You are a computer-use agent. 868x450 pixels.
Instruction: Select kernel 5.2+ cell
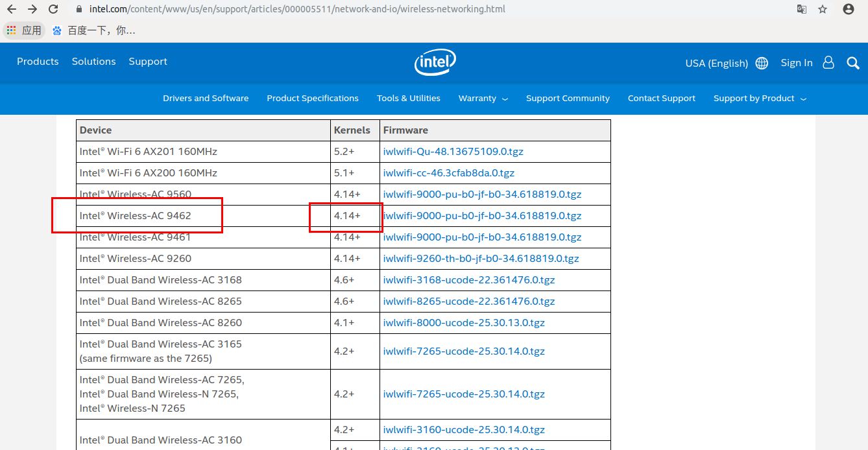coord(356,152)
